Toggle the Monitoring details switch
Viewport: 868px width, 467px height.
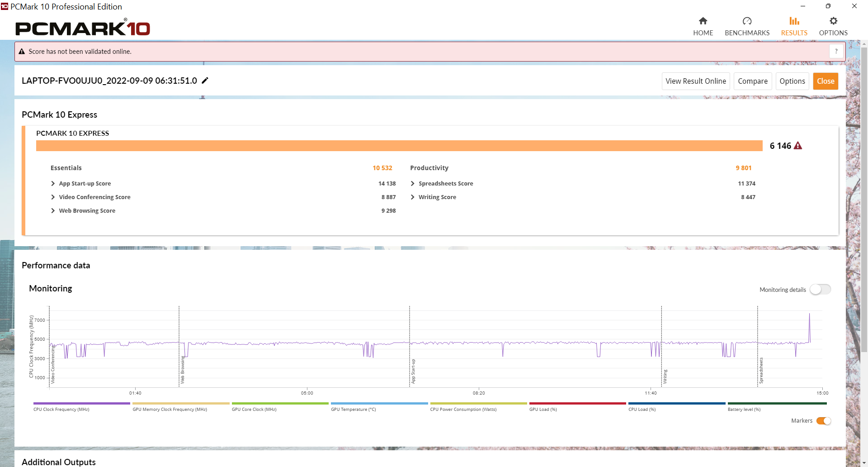tap(820, 290)
